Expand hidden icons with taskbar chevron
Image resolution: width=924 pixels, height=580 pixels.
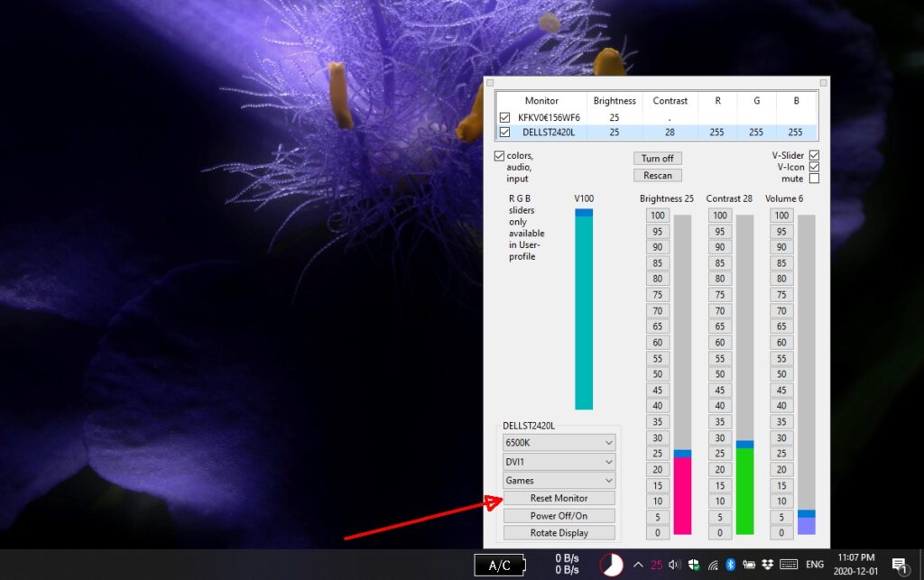[638, 565]
